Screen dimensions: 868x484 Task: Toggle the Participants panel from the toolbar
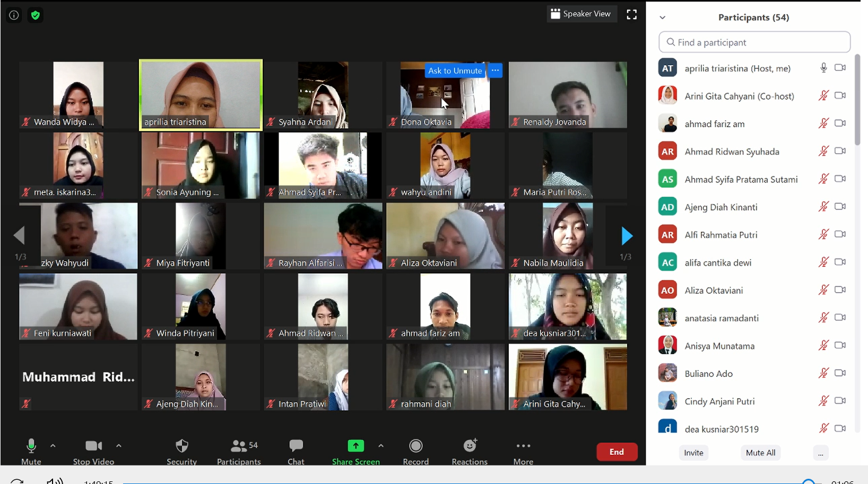point(239,451)
